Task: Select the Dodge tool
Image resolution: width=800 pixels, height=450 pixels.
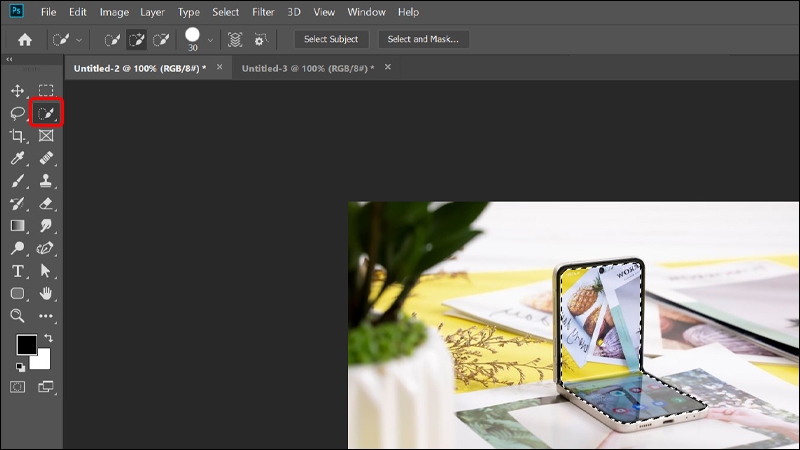Action: point(17,248)
